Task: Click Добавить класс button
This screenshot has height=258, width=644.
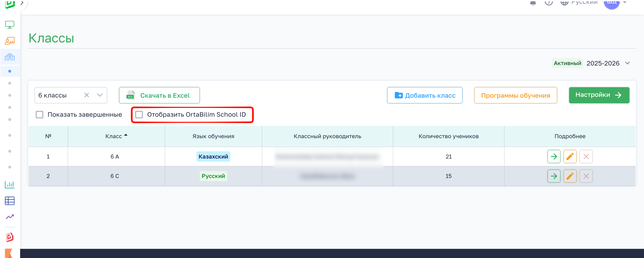Action: [424, 95]
